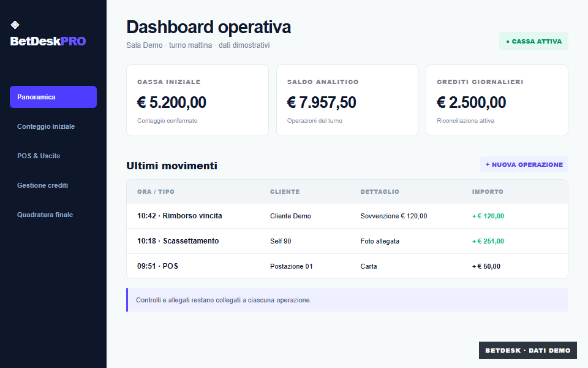Click the Carta detail cell

[369, 266]
